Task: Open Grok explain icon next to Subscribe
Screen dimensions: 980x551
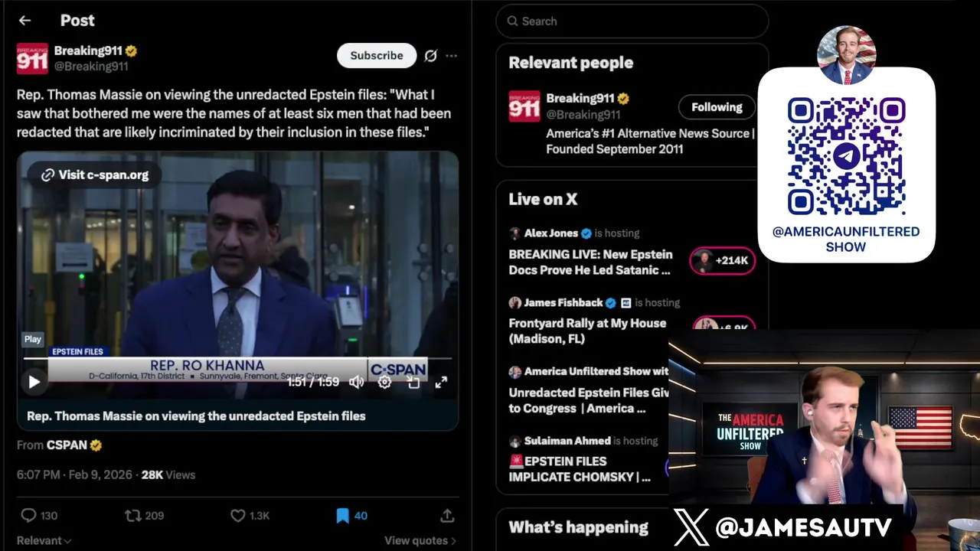Action: (x=431, y=55)
